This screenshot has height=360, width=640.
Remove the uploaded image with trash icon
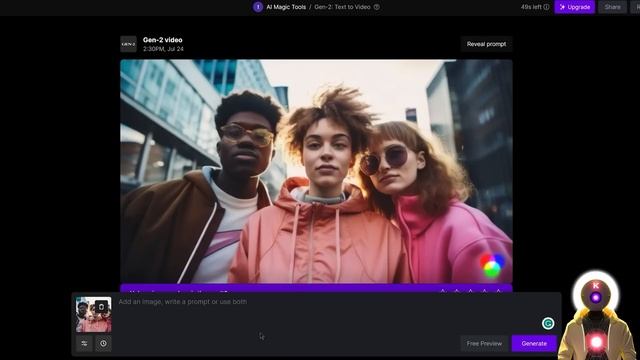tap(102, 307)
